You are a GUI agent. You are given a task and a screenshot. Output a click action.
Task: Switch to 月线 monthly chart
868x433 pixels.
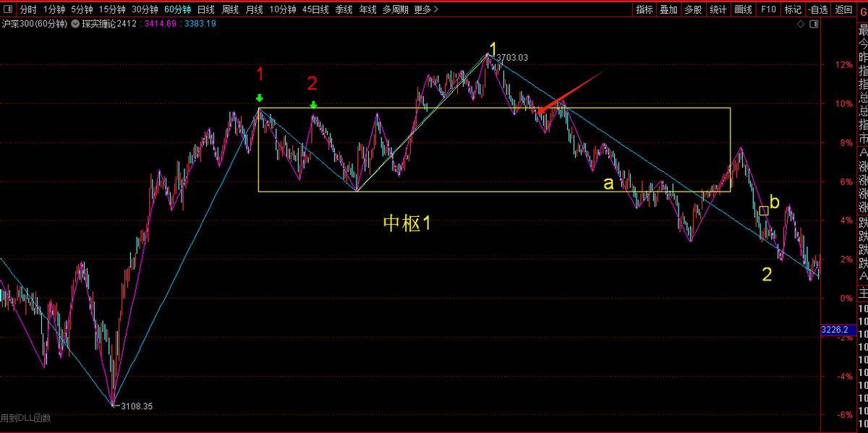(x=254, y=9)
